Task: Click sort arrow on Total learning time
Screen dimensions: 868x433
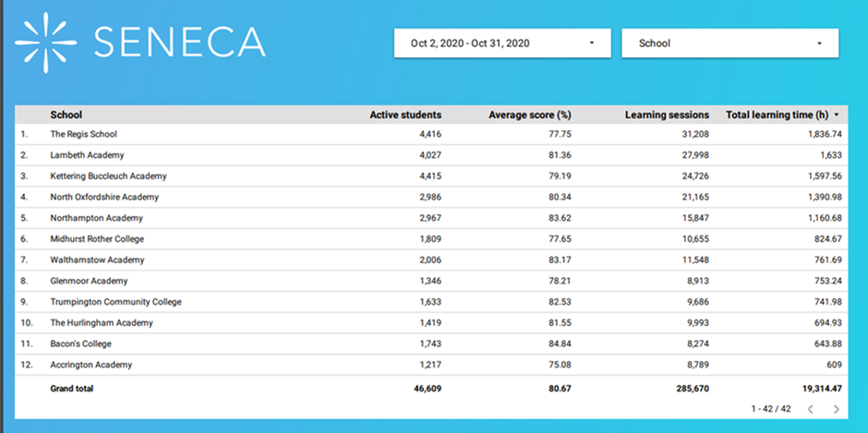Action: [837, 115]
